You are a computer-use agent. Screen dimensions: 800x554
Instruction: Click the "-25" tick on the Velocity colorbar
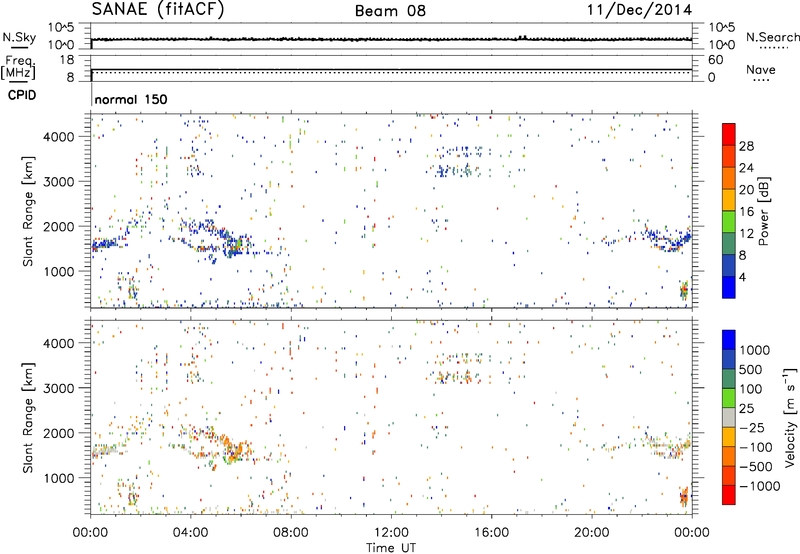click(x=753, y=428)
